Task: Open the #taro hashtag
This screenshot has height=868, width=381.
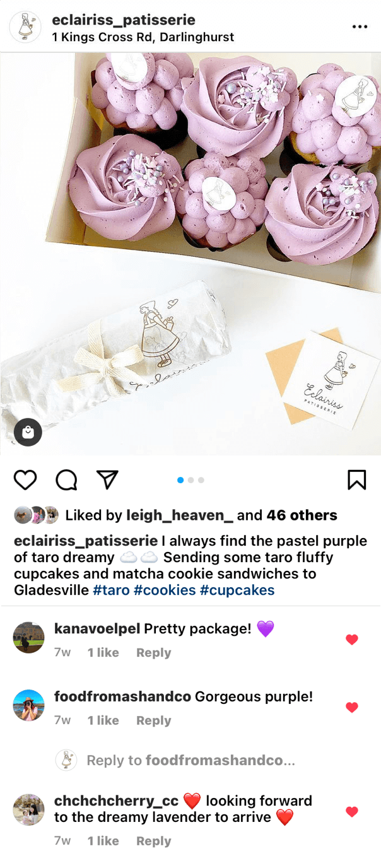Action: 110,590
